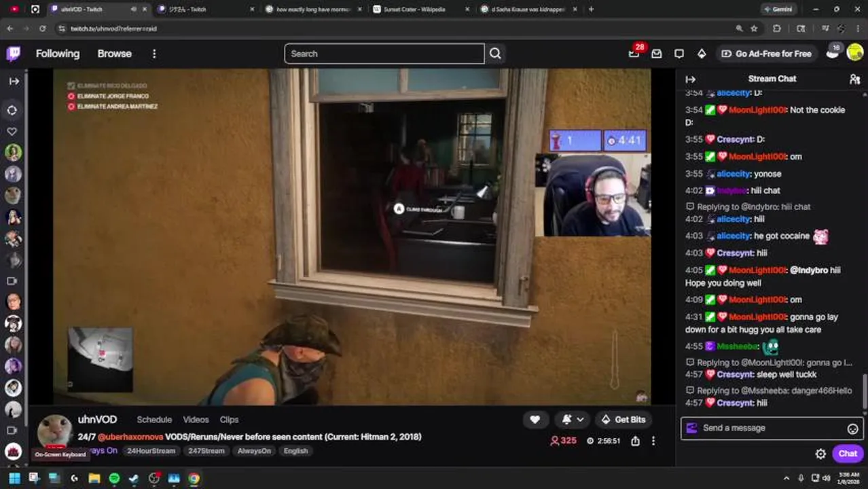Go back in browser history
Viewport: 868px width, 489px height.
(x=10, y=29)
